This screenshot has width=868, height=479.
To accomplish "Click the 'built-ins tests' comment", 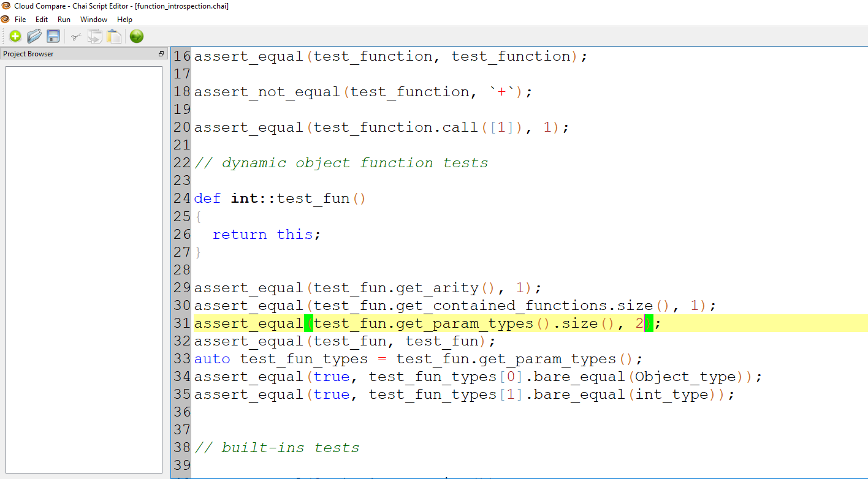I will 277,448.
